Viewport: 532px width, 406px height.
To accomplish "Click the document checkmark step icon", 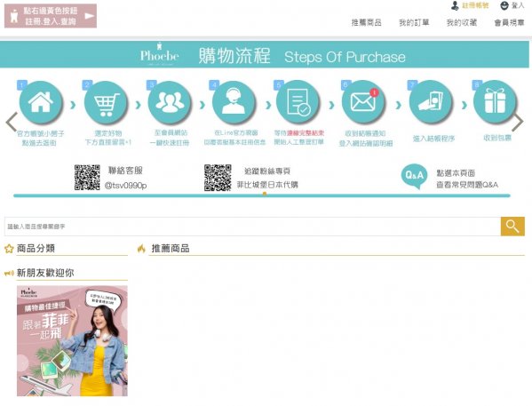I will pos(298,102).
